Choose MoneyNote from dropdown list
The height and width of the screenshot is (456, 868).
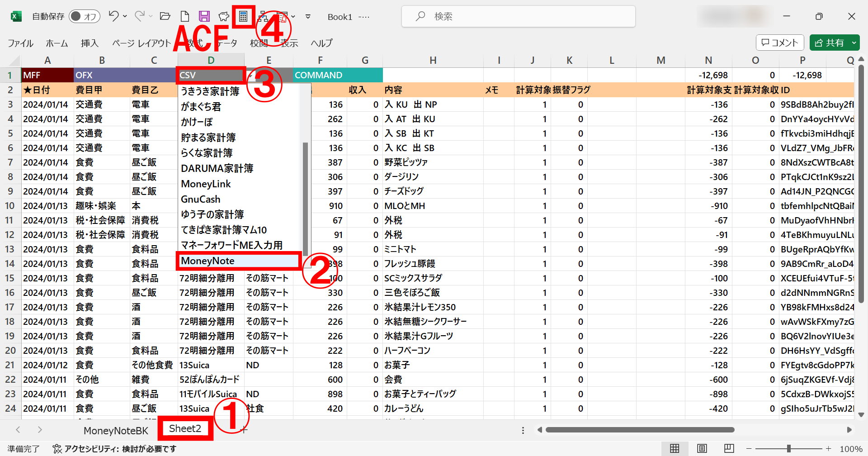click(239, 261)
